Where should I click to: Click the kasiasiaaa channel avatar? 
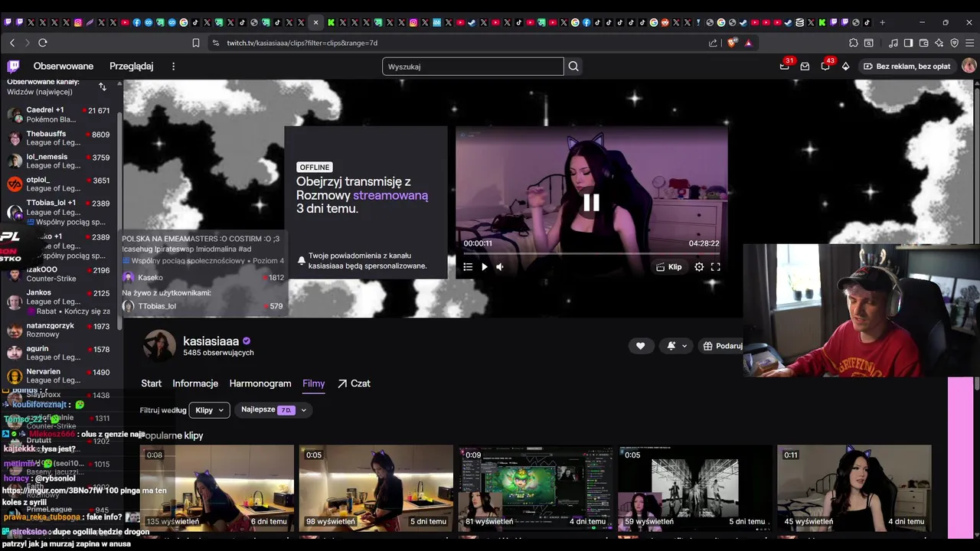pyautogui.click(x=159, y=346)
